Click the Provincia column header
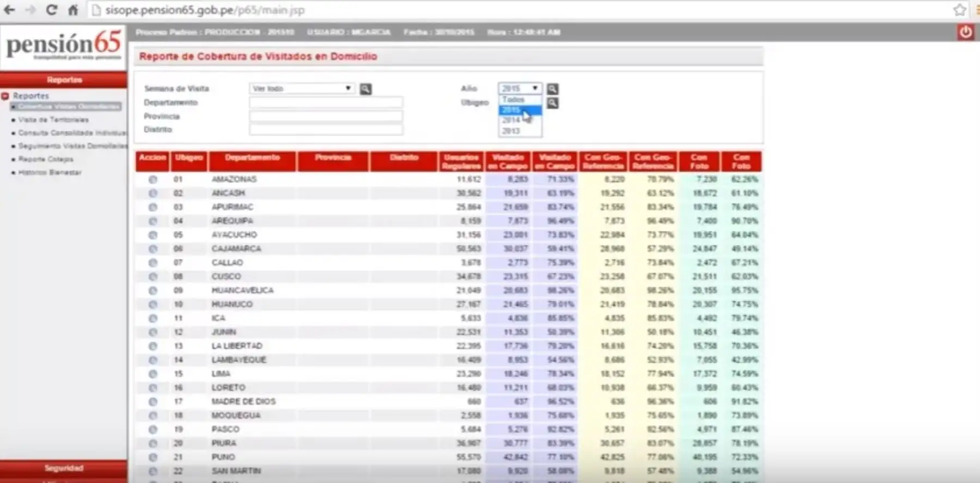Viewport: 980px width, 483px height. click(333, 162)
